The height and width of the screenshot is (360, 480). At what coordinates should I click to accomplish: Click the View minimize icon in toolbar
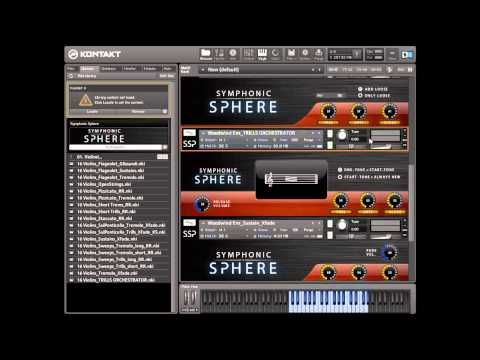click(392, 54)
